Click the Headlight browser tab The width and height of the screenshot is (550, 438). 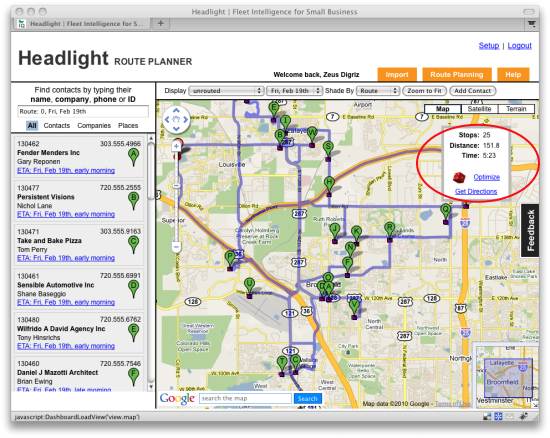pyautogui.click(x=82, y=24)
